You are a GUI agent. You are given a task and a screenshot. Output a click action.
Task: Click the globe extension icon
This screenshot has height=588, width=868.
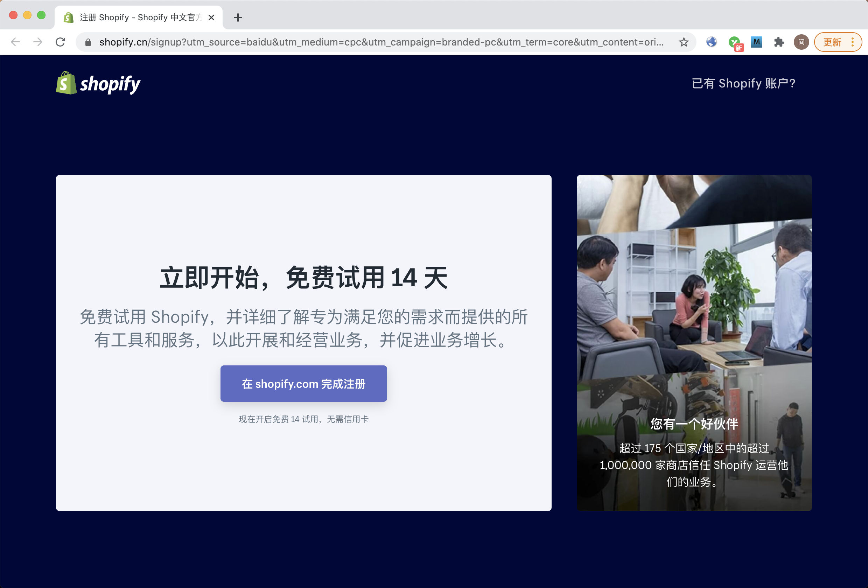click(711, 42)
